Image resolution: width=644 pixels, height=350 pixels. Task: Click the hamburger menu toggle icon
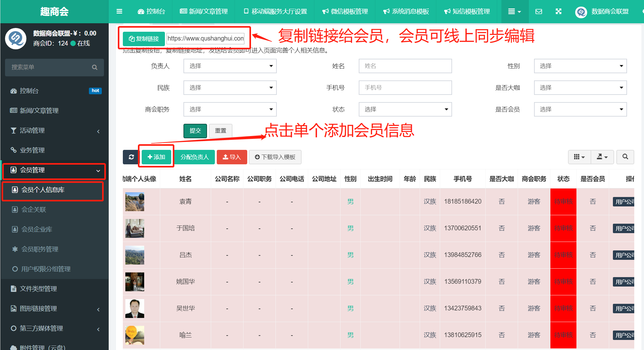119,12
